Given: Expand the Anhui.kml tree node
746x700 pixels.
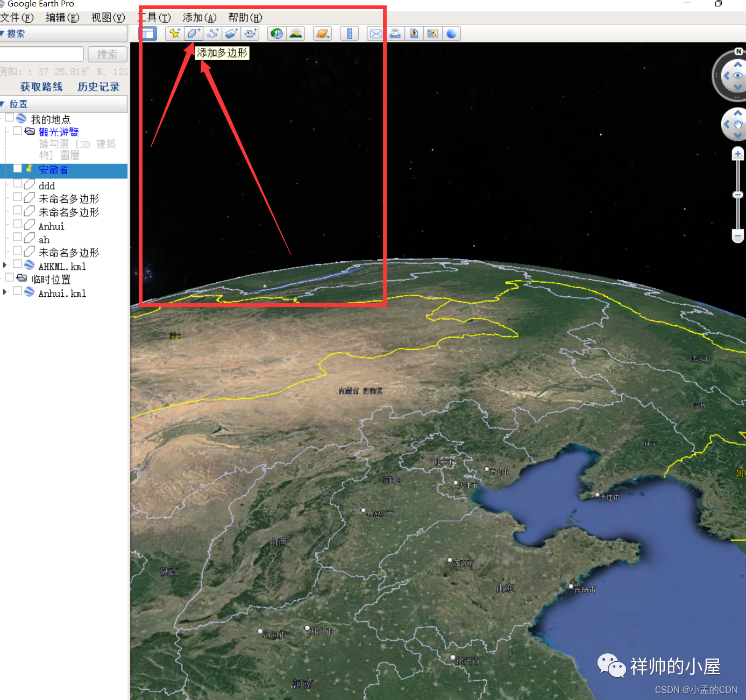Looking at the screenshot, I should coord(5,291).
